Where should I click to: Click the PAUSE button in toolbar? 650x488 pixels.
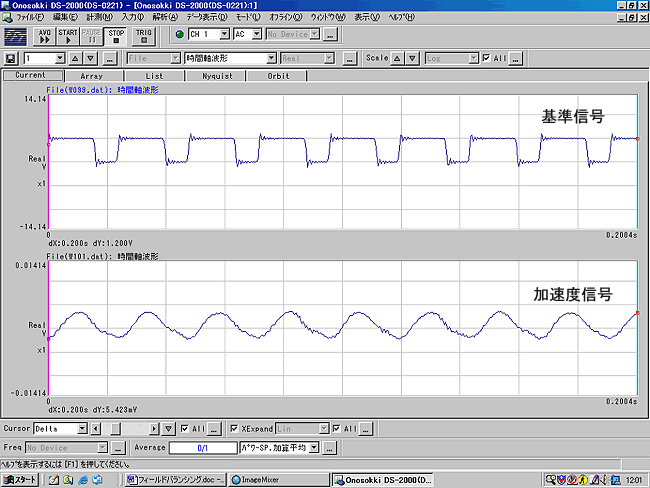click(x=91, y=36)
